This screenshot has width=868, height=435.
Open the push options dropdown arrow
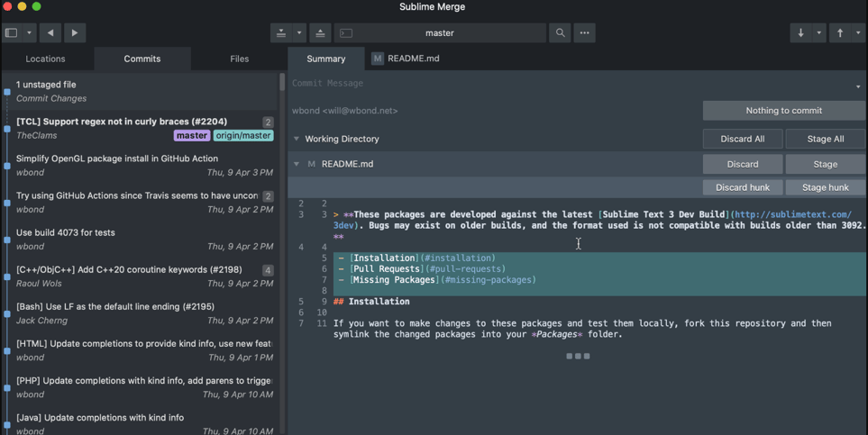click(859, 32)
